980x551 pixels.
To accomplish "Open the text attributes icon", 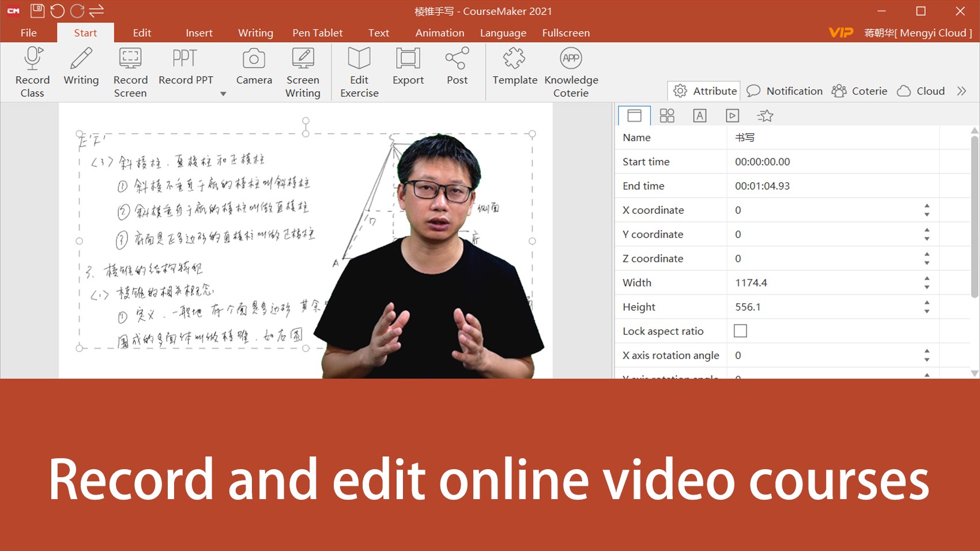I will (700, 116).
